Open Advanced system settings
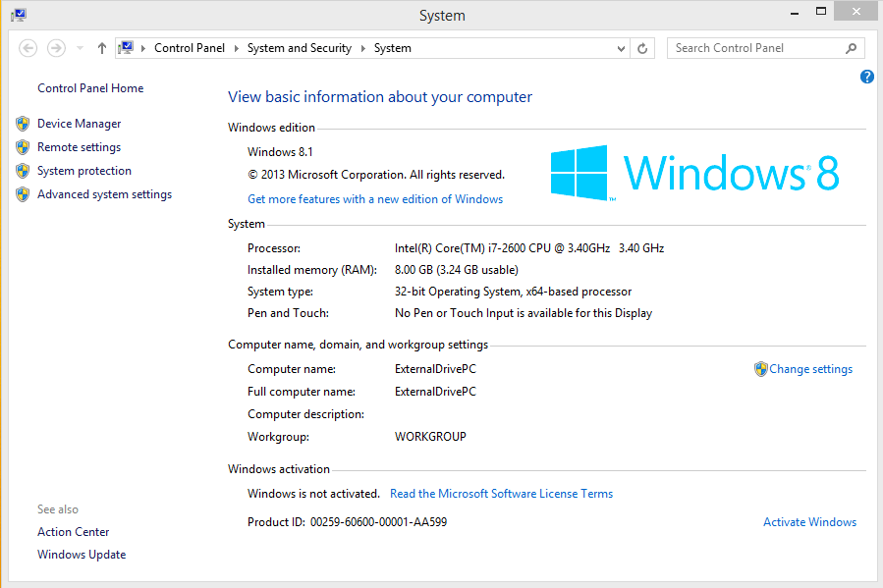The width and height of the screenshot is (883, 588). (104, 194)
